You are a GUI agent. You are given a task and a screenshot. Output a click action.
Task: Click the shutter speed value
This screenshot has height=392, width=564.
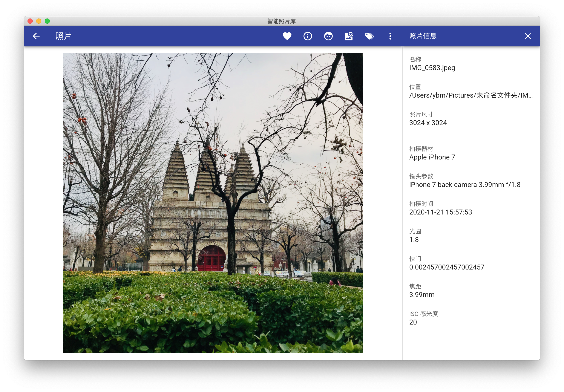click(446, 267)
